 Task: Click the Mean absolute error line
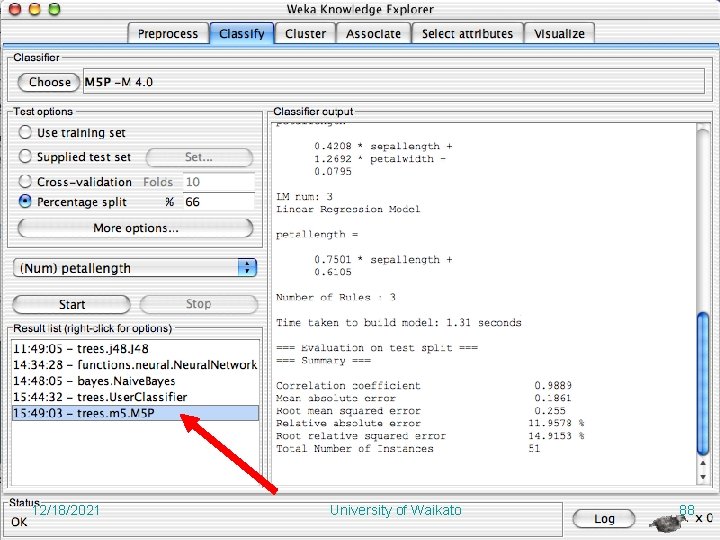click(424, 398)
